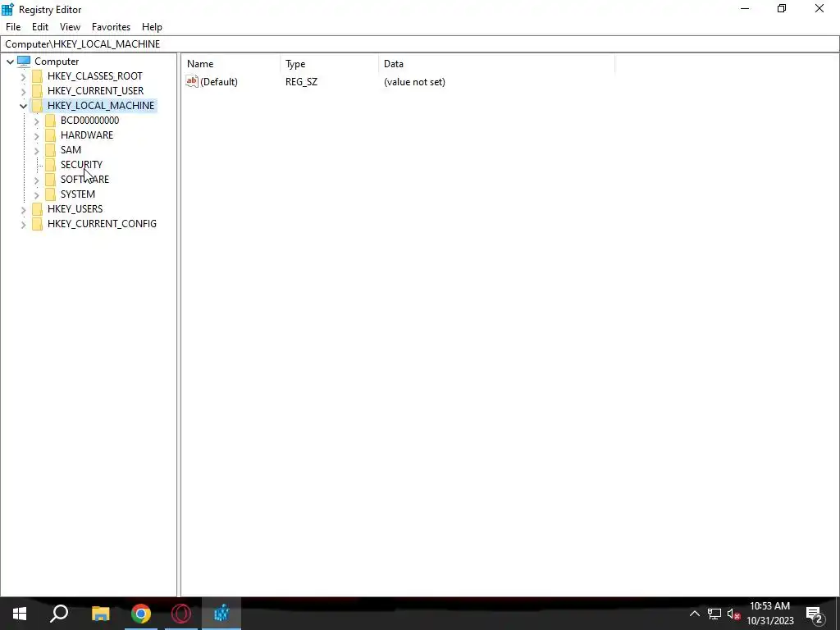
Task: Open File Explorer from the taskbar
Action: (x=100, y=614)
